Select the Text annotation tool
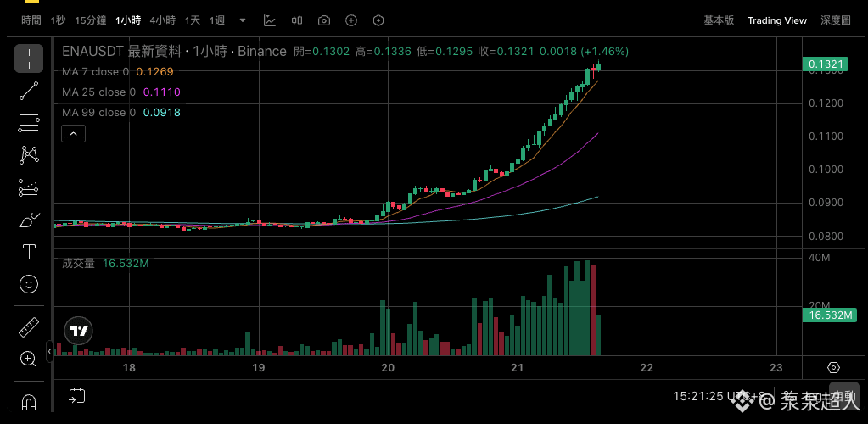This screenshot has width=868, height=424. [x=29, y=253]
